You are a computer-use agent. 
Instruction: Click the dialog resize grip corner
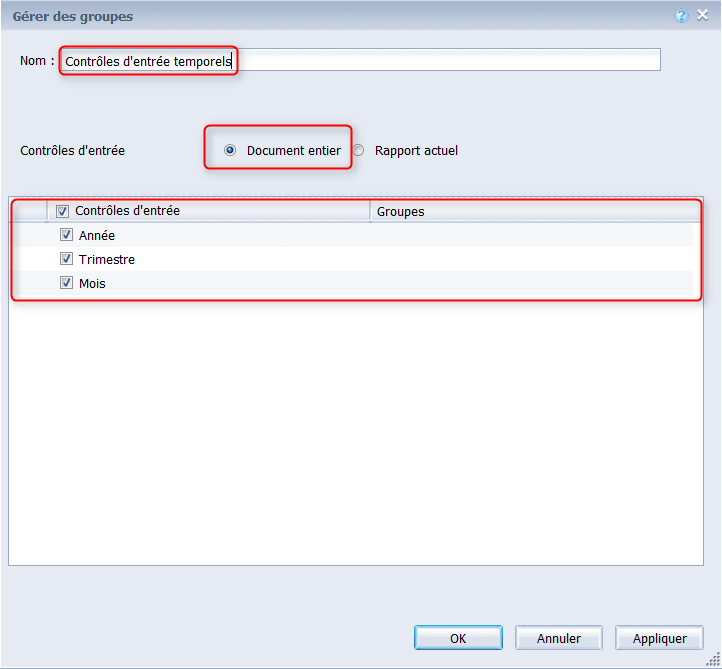click(713, 660)
